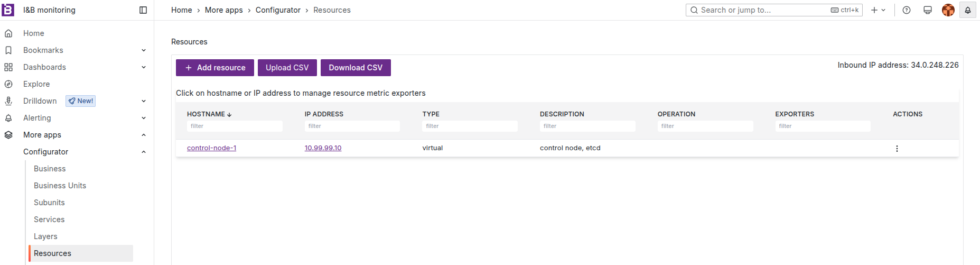
Task: Click the EXPORTERS filter field
Action: coord(823,126)
